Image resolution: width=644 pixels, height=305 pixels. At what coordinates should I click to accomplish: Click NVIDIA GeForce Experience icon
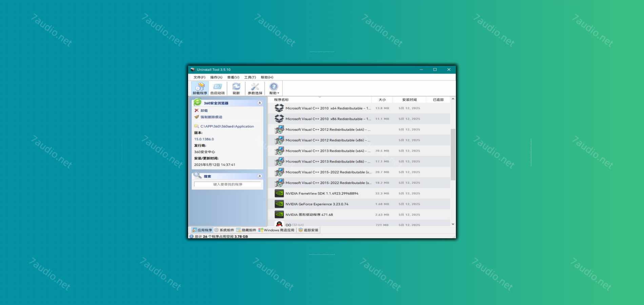(x=279, y=204)
